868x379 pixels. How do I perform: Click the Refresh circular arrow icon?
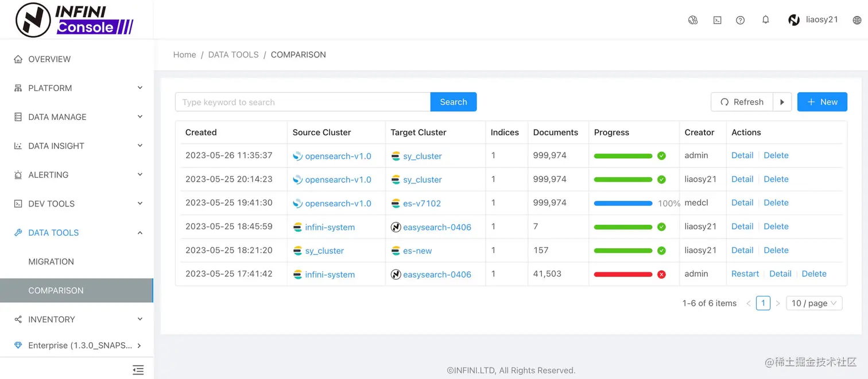click(724, 102)
